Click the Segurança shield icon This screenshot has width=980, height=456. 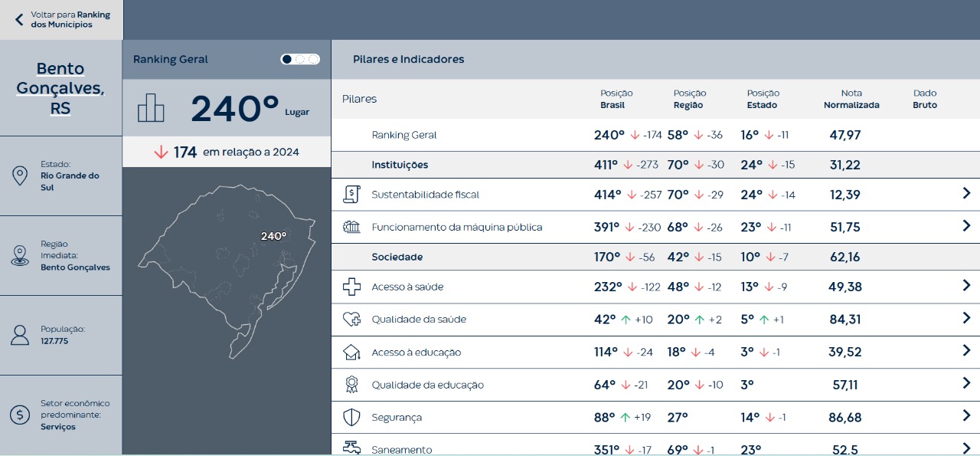[351, 418]
